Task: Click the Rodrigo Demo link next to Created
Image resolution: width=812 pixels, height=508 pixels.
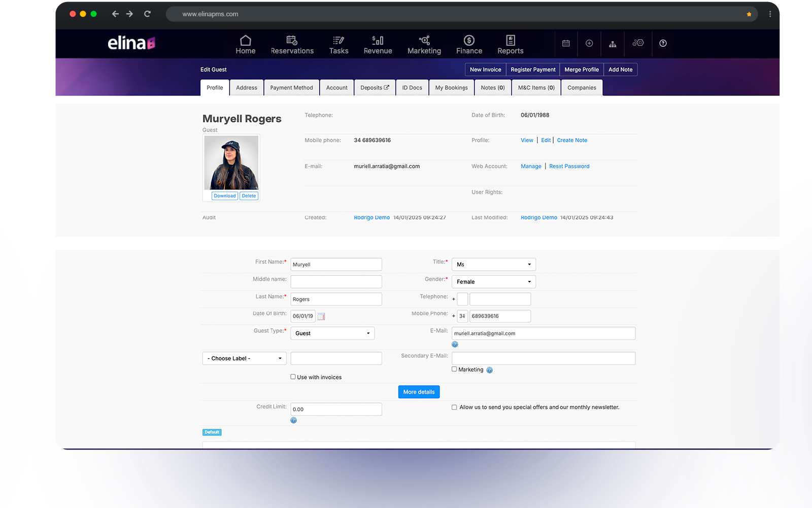Action: tap(372, 217)
